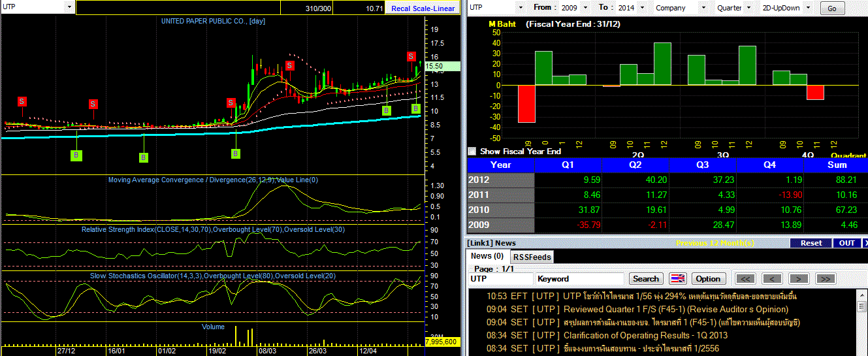Click the Recal Scale-Linear button
The width and height of the screenshot is (868, 356).
(x=423, y=8)
